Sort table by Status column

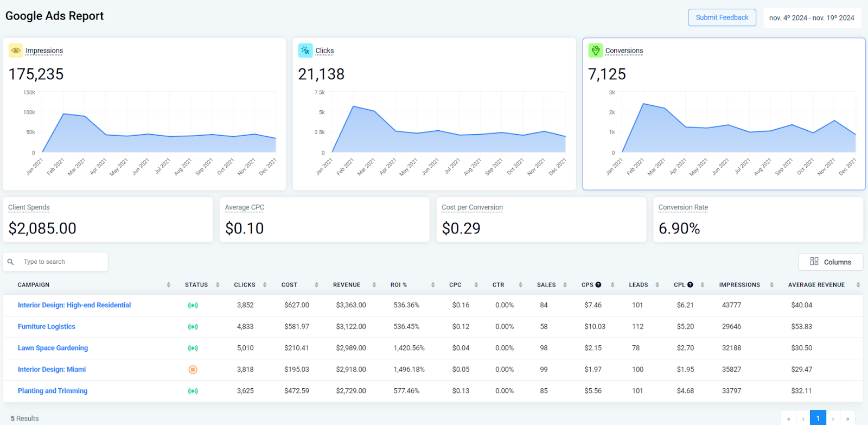[218, 285]
